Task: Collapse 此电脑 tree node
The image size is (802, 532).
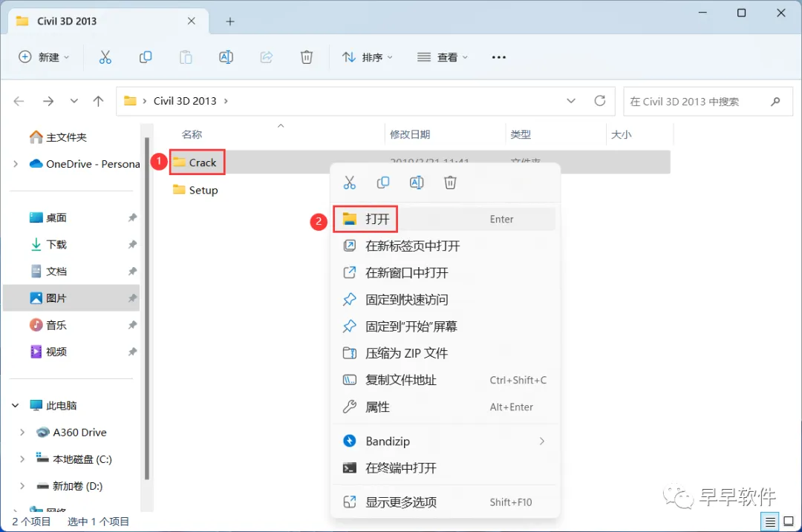Action: click(16, 405)
